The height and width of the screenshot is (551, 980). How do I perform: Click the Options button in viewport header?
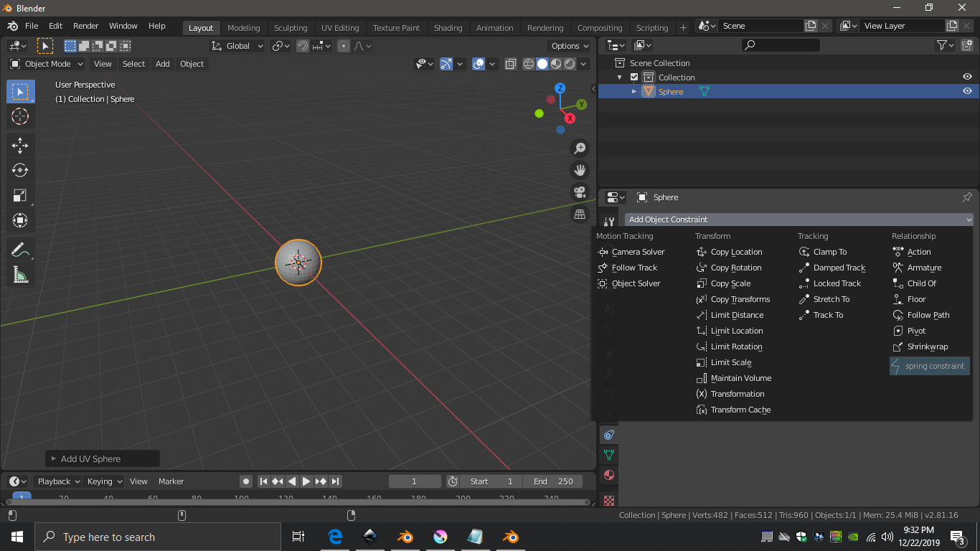(x=570, y=46)
